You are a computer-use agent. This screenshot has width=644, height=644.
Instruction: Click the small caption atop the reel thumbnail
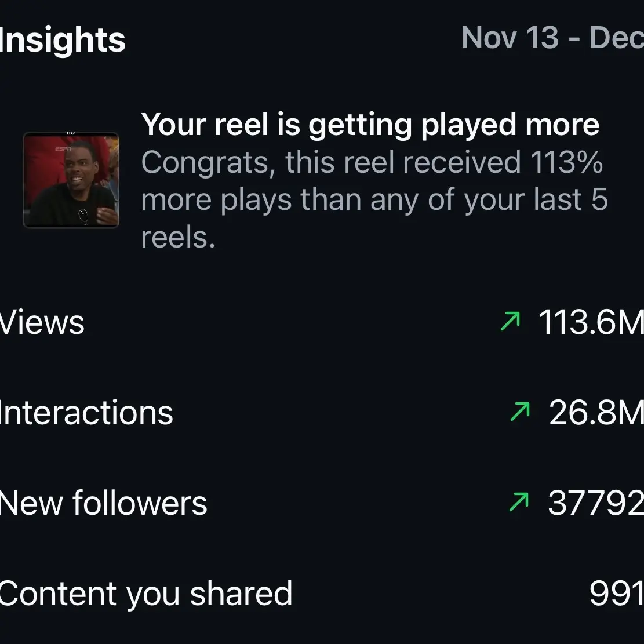coord(71,133)
